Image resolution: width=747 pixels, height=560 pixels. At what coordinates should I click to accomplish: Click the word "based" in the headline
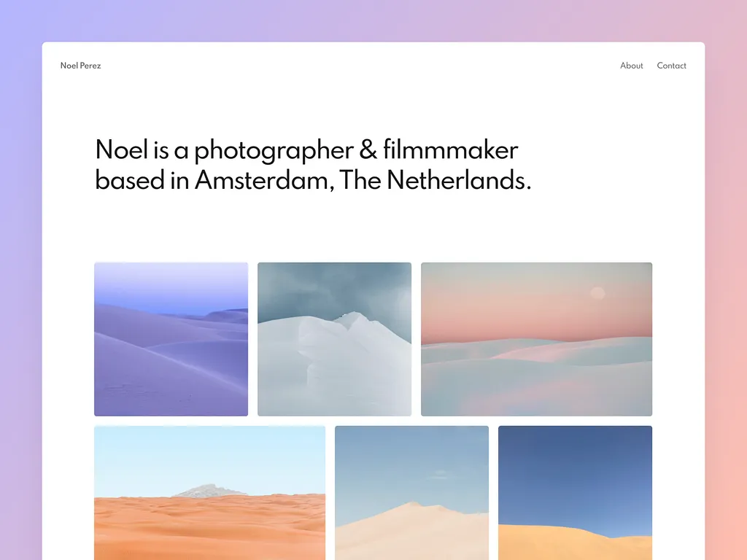[x=130, y=180]
